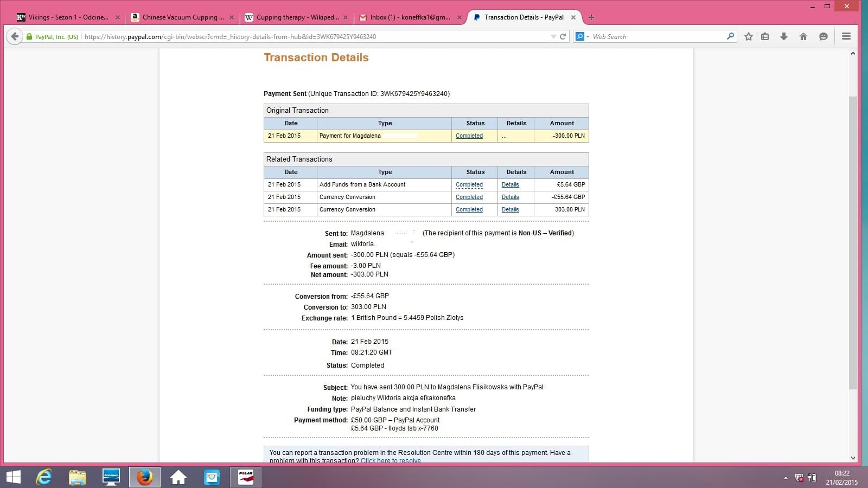The height and width of the screenshot is (488, 868).
Task: Open Details link for Add Funds row
Action: coord(510,185)
